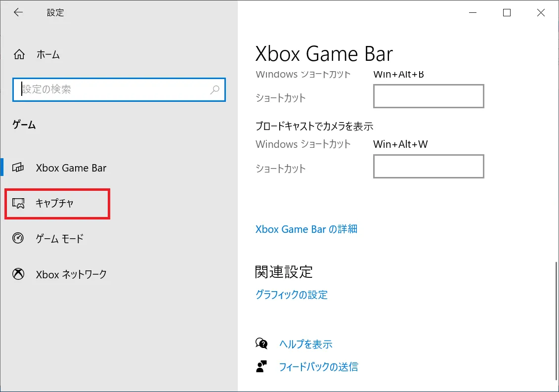Click shortcut box under Win+Alt+W
Image resolution: width=559 pixels, height=392 pixels.
[429, 166]
